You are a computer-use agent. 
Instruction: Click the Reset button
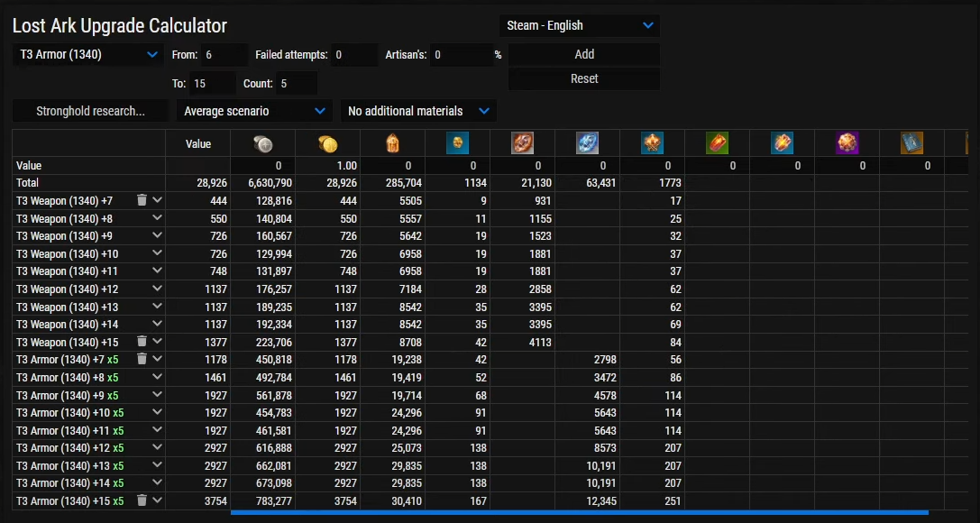click(x=584, y=78)
